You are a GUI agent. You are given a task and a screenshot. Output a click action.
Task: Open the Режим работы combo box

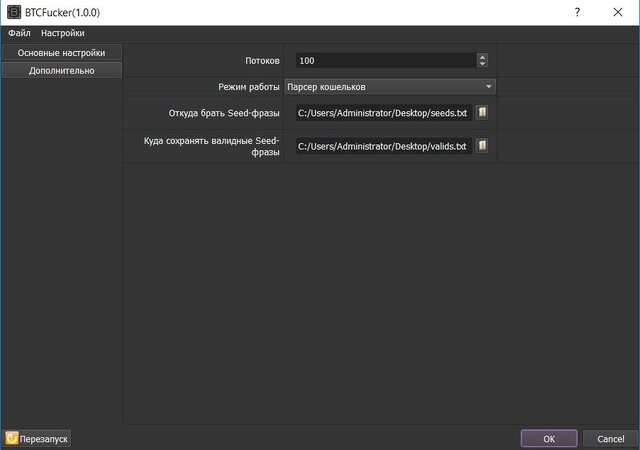(x=390, y=87)
